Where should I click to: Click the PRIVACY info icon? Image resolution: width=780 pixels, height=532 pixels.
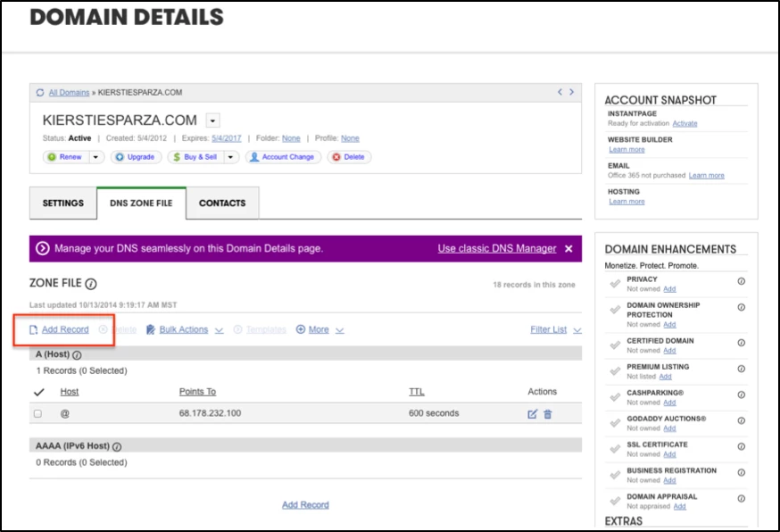click(742, 281)
